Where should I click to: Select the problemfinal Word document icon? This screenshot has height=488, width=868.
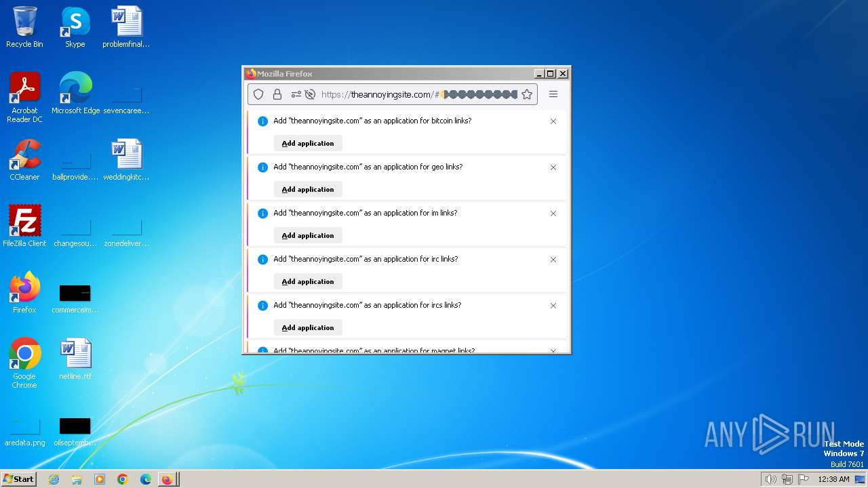(126, 27)
